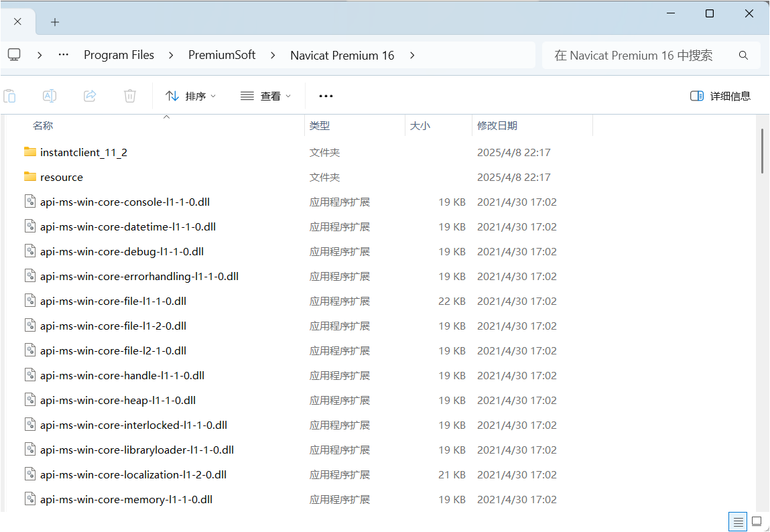Screen dimensions: 770x532
Task: Click the file icon of api-ms-win-core-memory-l1-1-0.dll
Action: coord(30,499)
